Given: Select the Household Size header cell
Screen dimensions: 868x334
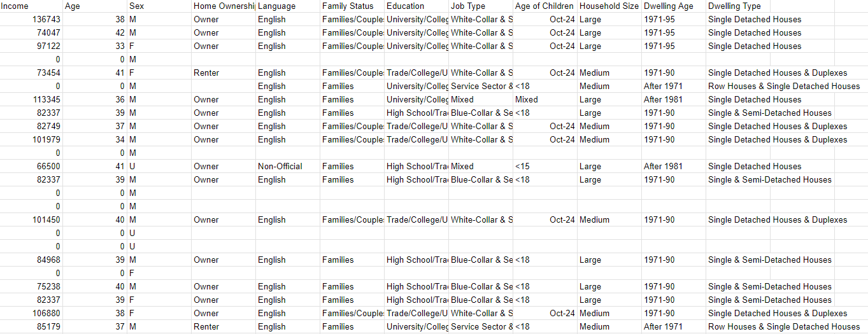Looking at the screenshot, I should click(609, 6).
